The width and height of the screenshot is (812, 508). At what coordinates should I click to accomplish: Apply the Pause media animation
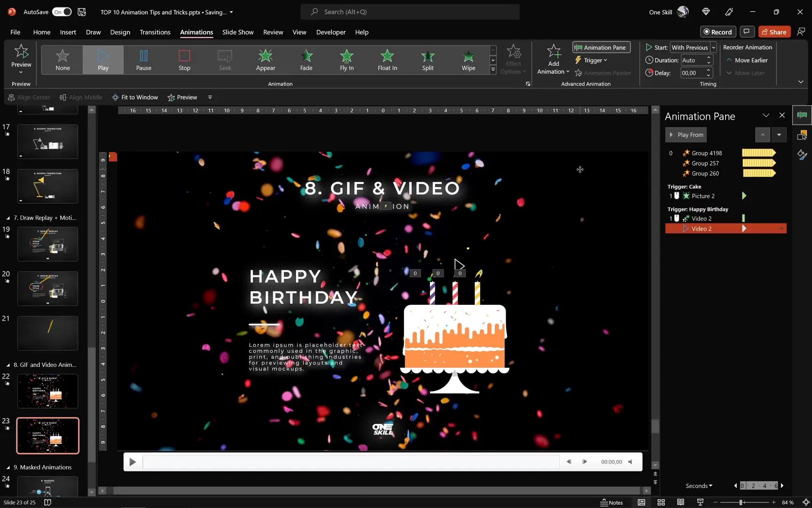[x=144, y=60]
